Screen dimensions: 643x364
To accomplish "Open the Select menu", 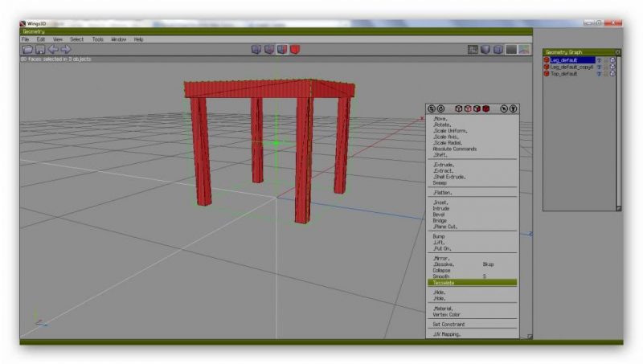I will [x=76, y=39].
